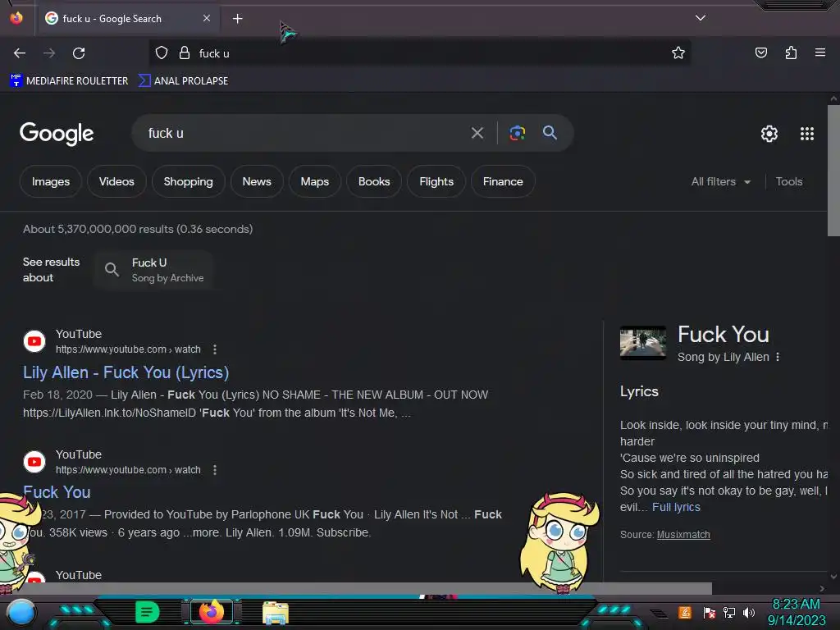Open the Start orb on taskbar
This screenshot has height=630, width=840.
coord(21,612)
